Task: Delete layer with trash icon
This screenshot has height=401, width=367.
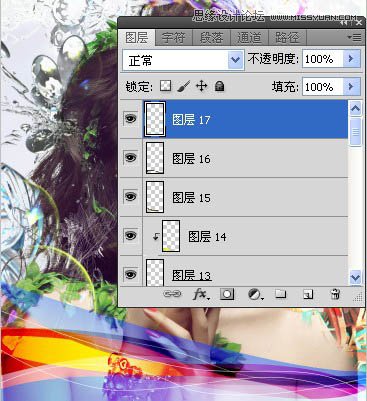Action: pyautogui.click(x=335, y=294)
